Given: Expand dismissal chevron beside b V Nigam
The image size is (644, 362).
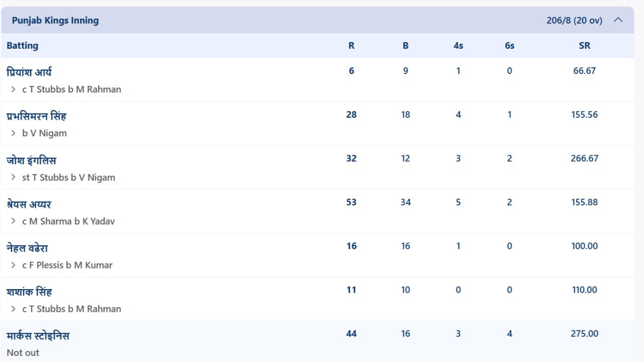Looking at the screenshot, I should [14, 133].
